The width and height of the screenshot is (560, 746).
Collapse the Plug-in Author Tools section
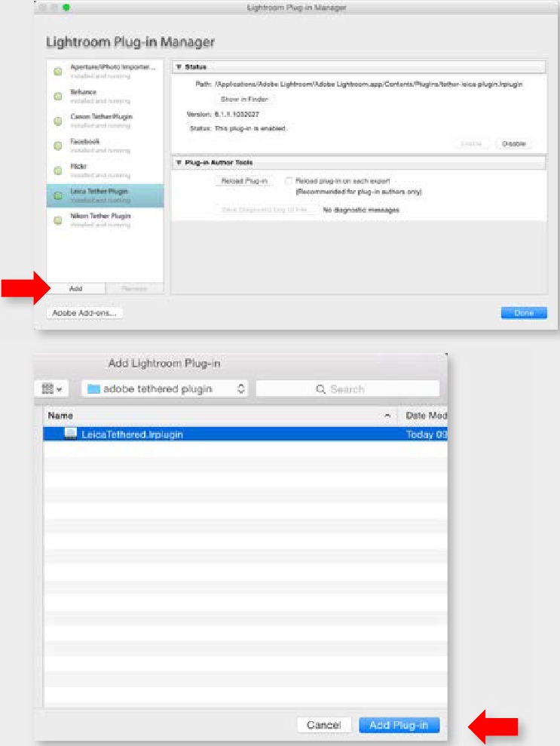[x=179, y=162]
